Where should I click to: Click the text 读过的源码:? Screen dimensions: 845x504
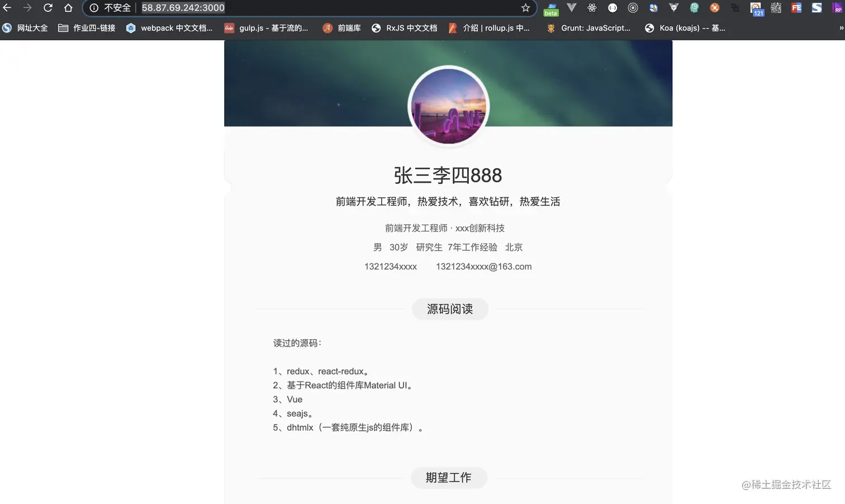[297, 343]
